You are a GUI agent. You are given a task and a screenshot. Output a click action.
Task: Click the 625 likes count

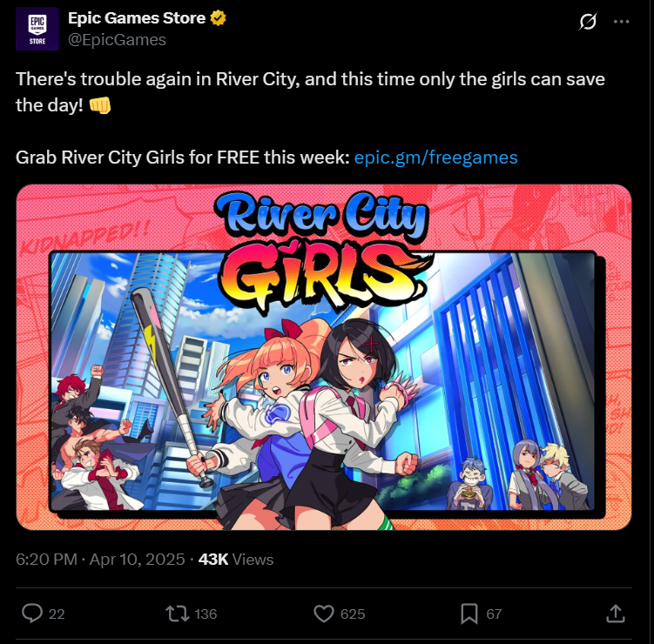pyautogui.click(x=353, y=614)
